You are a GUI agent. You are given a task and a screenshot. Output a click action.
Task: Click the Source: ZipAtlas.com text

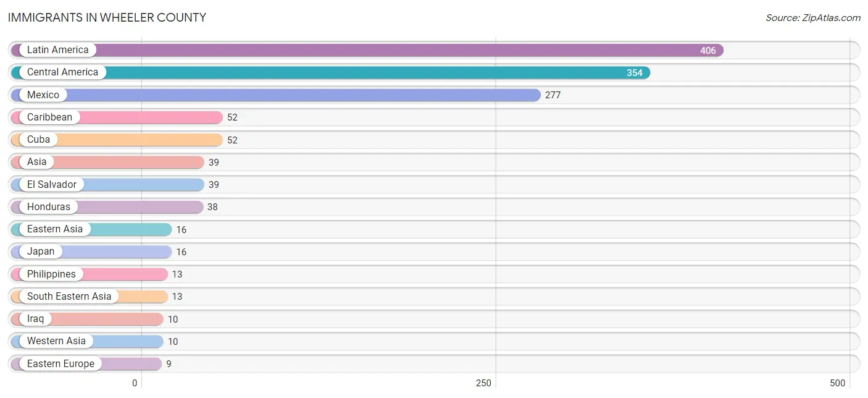pyautogui.click(x=813, y=17)
